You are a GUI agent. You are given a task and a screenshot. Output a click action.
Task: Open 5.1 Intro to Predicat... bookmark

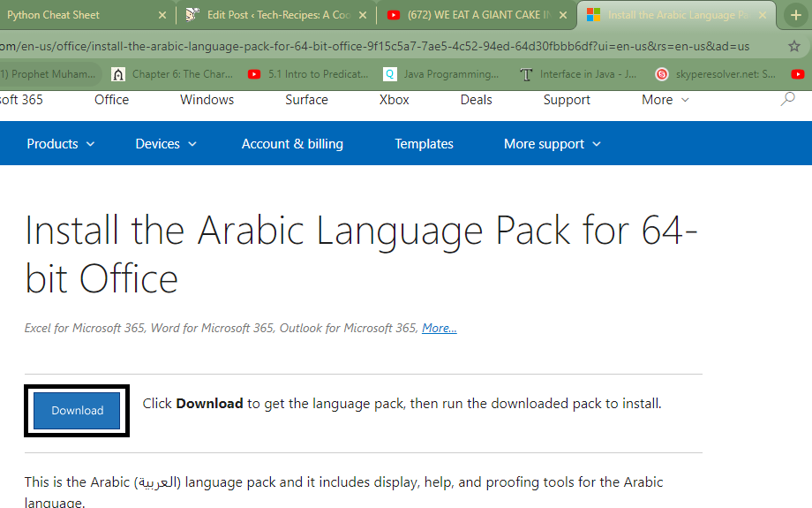(308, 74)
